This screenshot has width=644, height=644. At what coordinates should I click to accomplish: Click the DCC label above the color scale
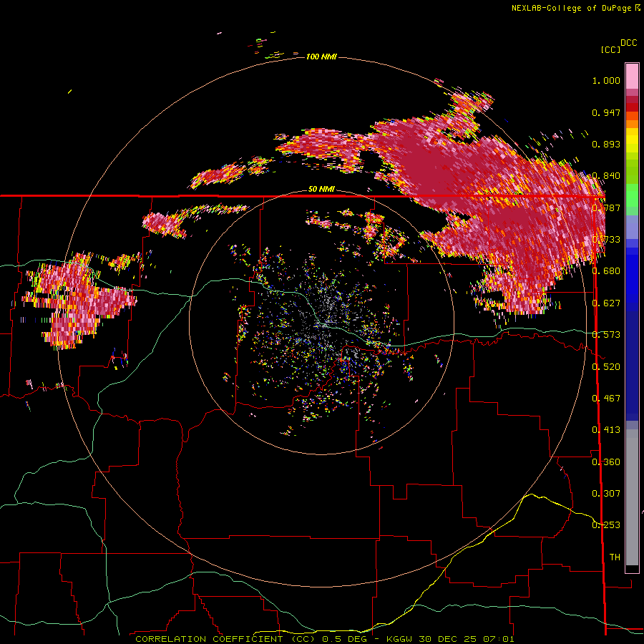pos(628,43)
